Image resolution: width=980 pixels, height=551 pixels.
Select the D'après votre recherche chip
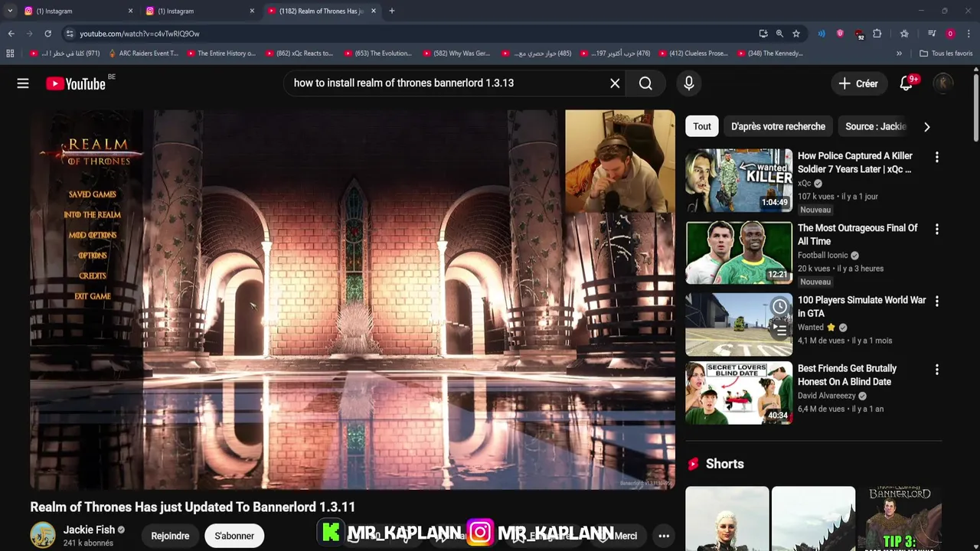[778, 126]
